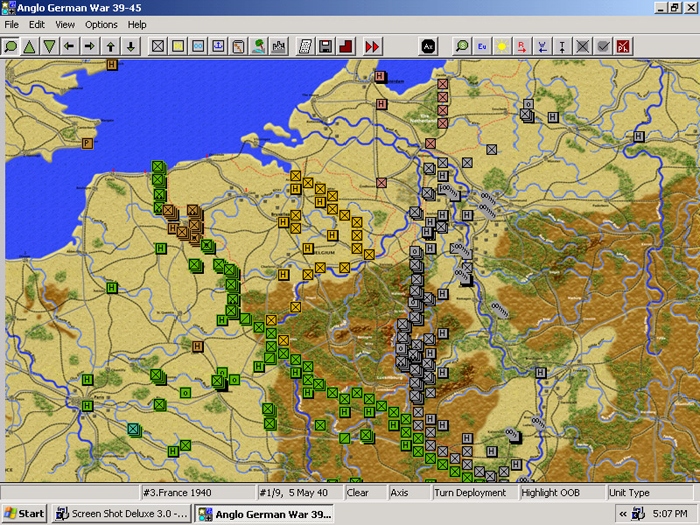Select the brown H unit in England
This screenshot has width=700, height=525.
pos(112,65)
